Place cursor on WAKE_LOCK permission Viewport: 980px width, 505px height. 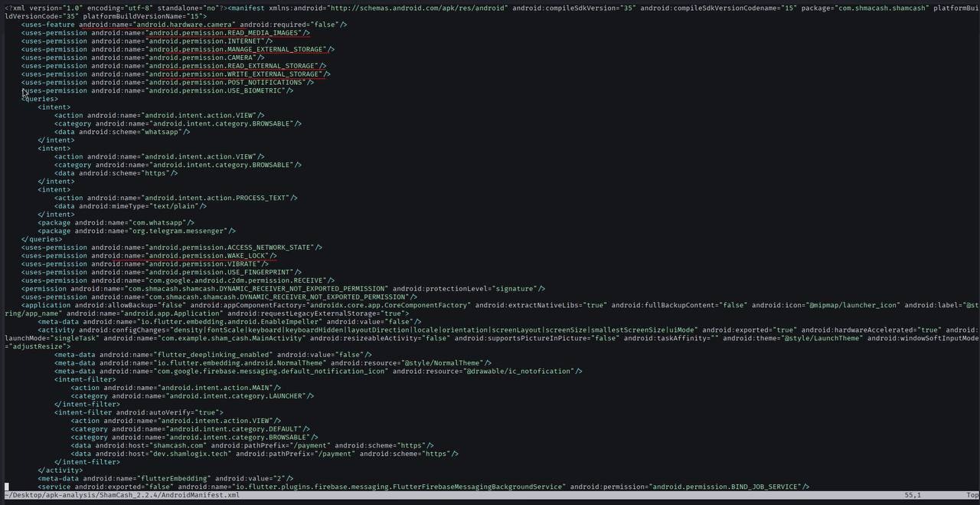[x=209, y=256]
